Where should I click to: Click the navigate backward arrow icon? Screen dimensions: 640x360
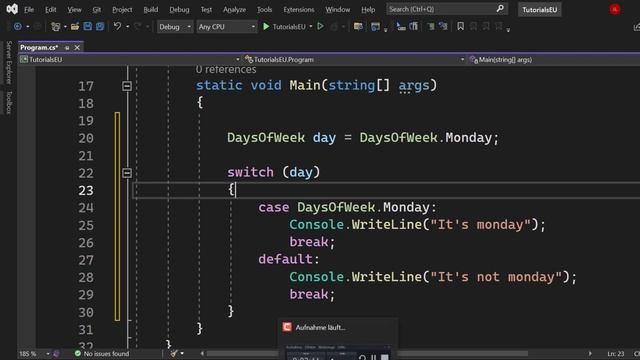(x=18, y=27)
